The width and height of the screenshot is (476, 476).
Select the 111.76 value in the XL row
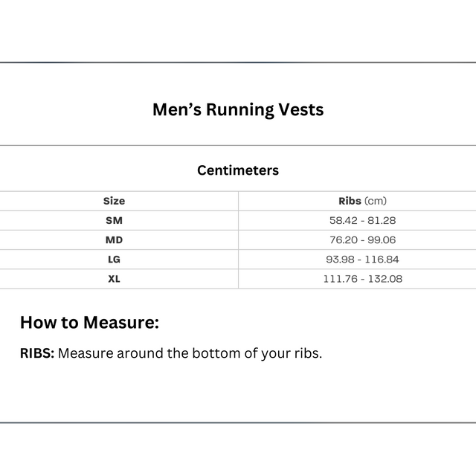339,278
